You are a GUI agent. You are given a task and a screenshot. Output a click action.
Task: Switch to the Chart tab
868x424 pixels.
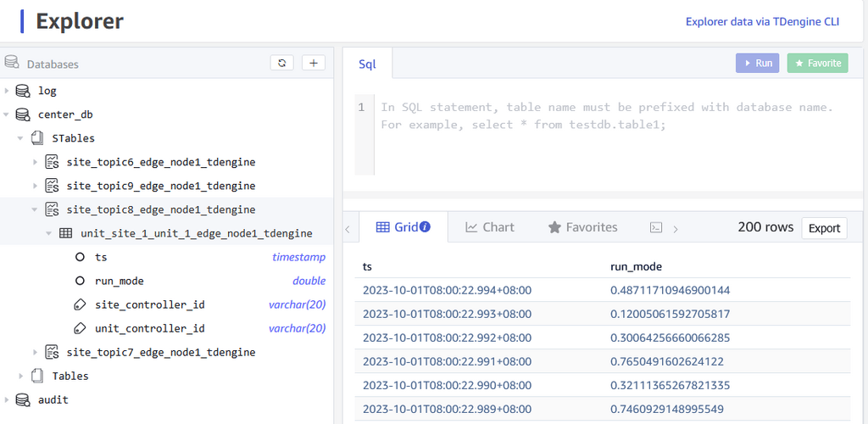coord(489,227)
